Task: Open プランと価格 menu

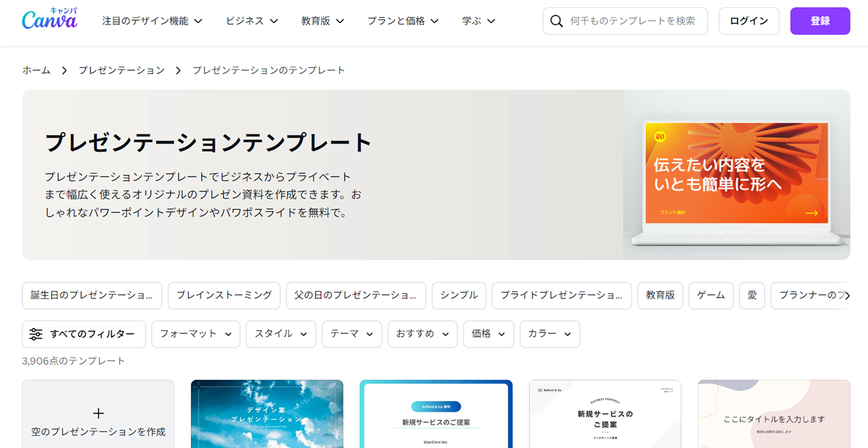Action: click(403, 21)
